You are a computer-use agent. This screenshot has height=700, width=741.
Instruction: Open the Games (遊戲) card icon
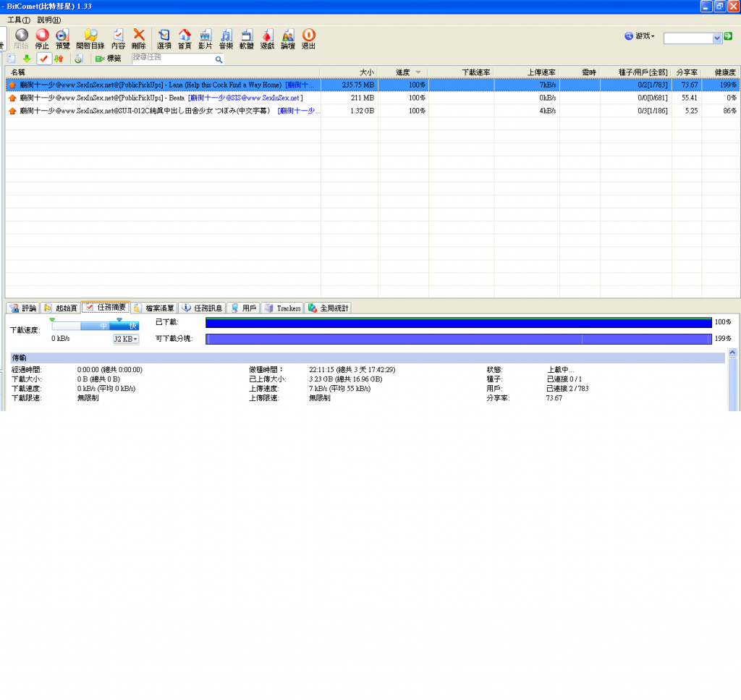tap(267, 35)
